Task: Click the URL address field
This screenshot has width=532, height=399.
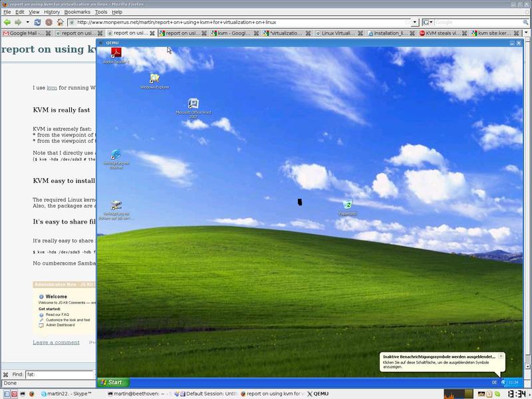Action: pyautogui.click(x=240, y=23)
